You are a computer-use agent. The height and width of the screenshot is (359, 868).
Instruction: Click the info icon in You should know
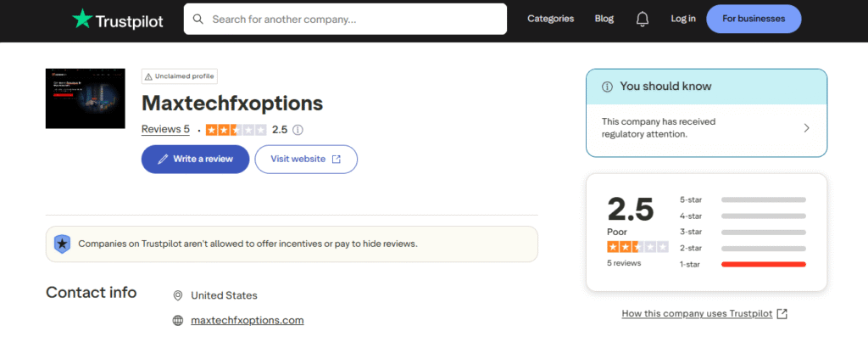(x=607, y=87)
